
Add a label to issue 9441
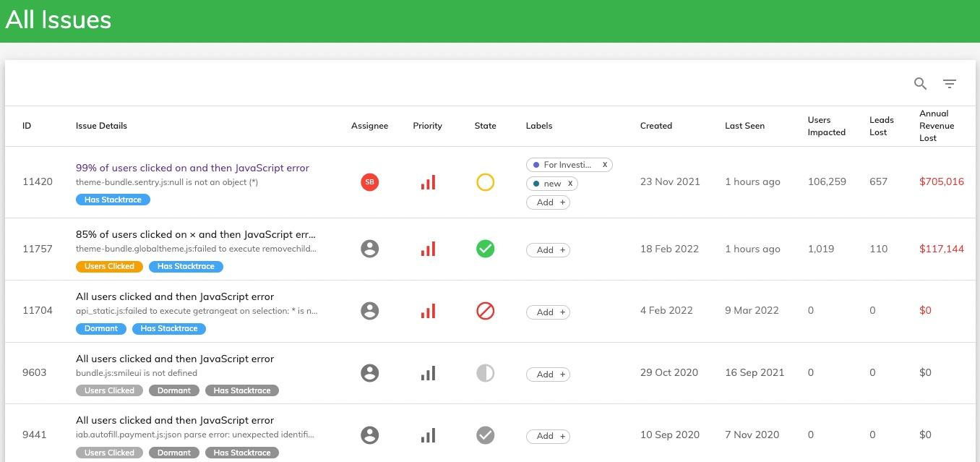coord(549,436)
